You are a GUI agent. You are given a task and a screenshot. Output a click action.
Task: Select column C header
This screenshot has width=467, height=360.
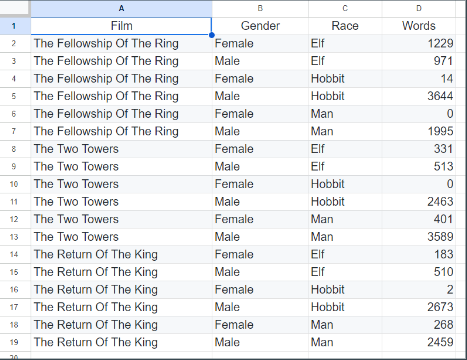tap(345, 9)
